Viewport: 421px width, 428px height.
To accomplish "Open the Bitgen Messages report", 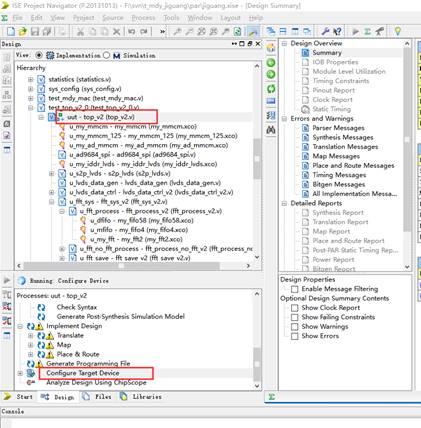I will point(339,184).
